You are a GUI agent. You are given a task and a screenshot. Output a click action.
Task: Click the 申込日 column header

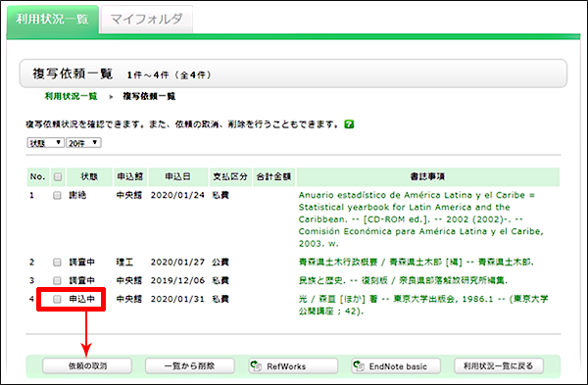point(178,176)
